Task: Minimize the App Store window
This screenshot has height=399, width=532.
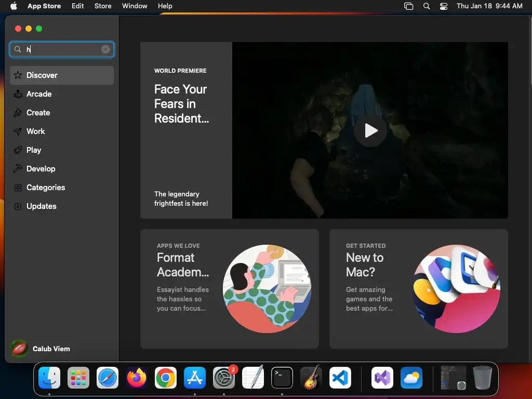Action: pyautogui.click(x=29, y=29)
